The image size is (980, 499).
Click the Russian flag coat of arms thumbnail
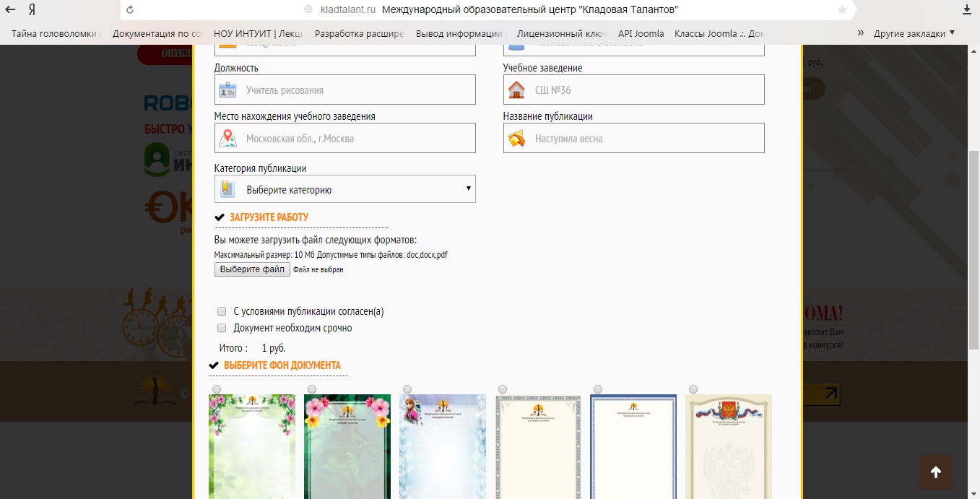pos(729,446)
